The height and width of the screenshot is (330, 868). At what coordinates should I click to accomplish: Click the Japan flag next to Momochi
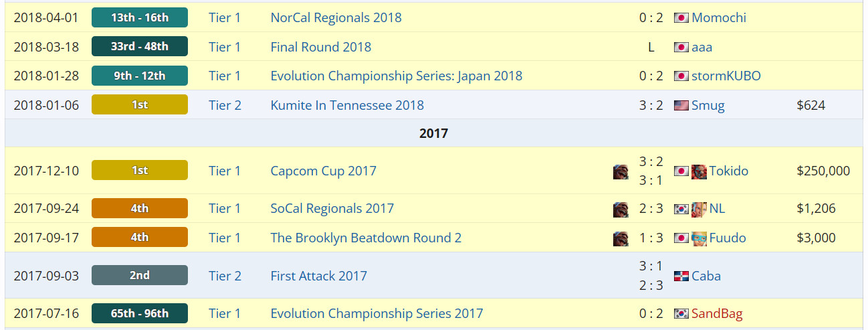pyautogui.click(x=681, y=18)
